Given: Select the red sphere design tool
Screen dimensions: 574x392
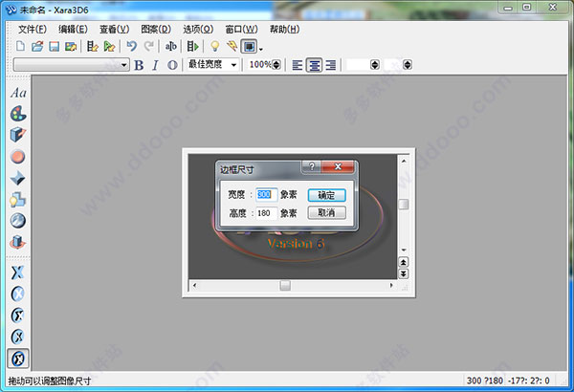Looking at the screenshot, I should pyautogui.click(x=18, y=157).
